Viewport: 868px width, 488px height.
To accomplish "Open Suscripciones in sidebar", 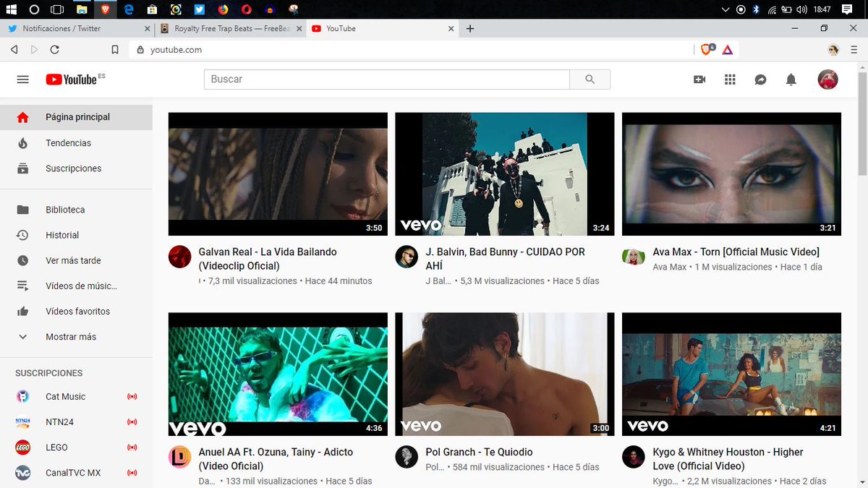I will [x=76, y=168].
